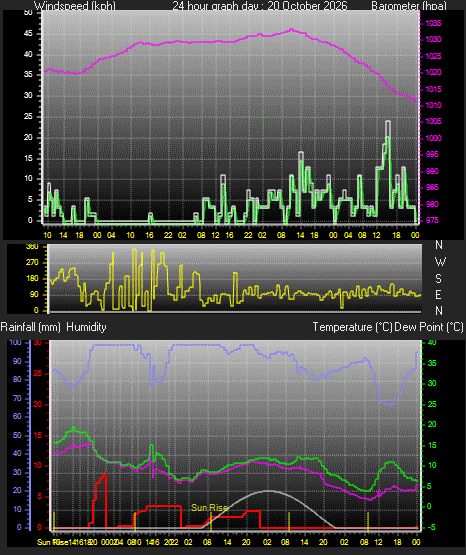Select the 90 blue humidity axis label

pos(17,361)
